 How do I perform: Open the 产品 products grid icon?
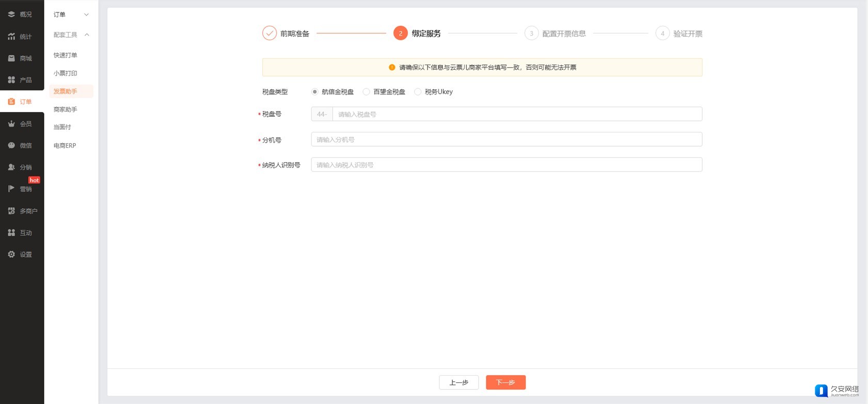click(11, 80)
